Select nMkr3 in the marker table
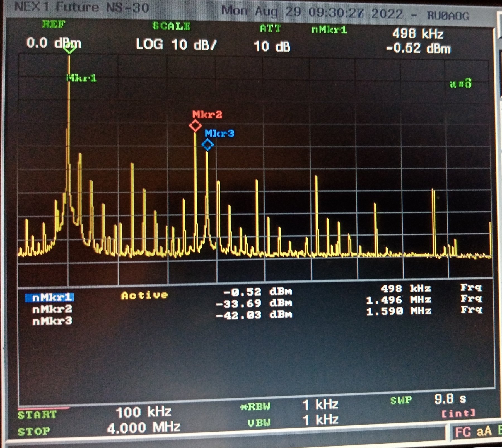The width and height of the screenshot is (502, 448). click(x=52, y=321)
